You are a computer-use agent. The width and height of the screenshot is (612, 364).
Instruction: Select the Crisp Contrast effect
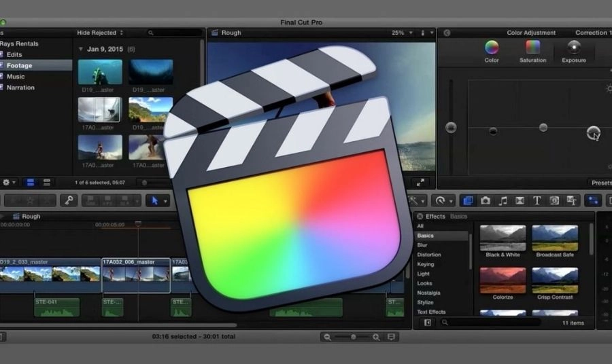(x=555, y=280)
